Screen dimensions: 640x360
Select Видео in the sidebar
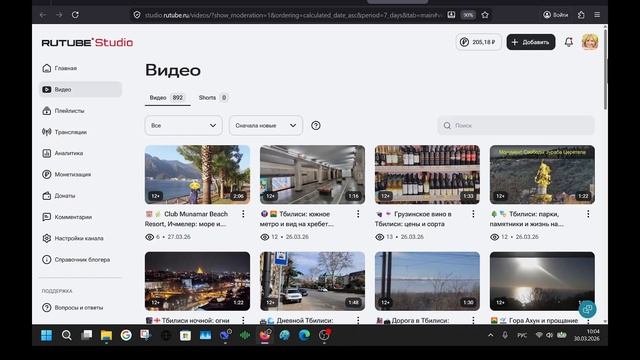tap(80, 89)
